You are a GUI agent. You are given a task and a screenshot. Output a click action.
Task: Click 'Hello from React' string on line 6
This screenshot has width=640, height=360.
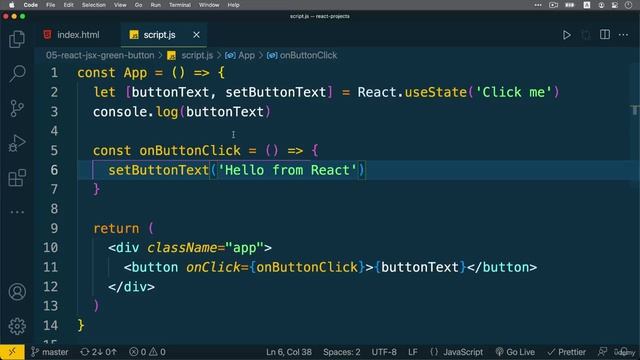tap(287, 170)
